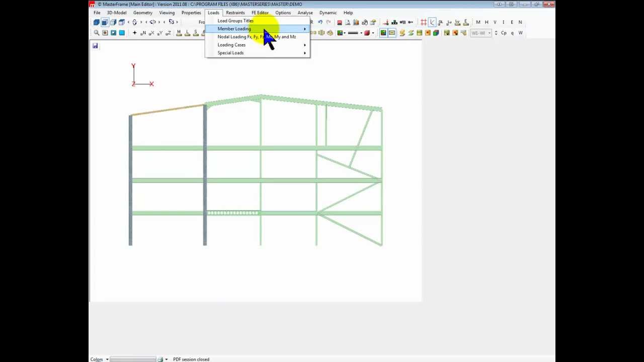This screenshot has height=362, width=644.
Task: Toggle the V display letter
Action: [495, 22]
